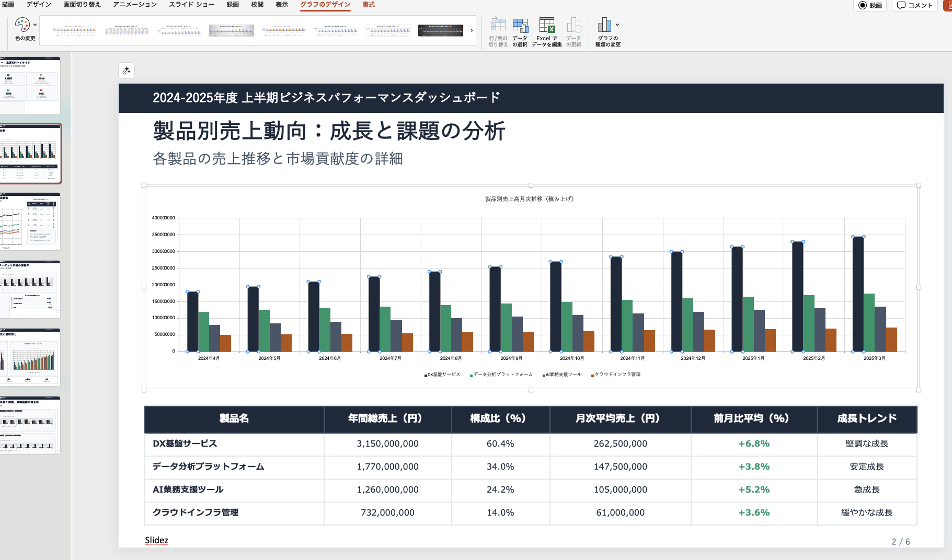Click the データの選択 icon

520,26
